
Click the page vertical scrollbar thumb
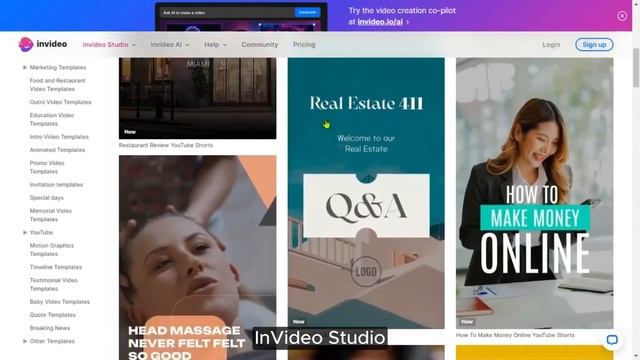pyautogui.click(x=636, y=67)
